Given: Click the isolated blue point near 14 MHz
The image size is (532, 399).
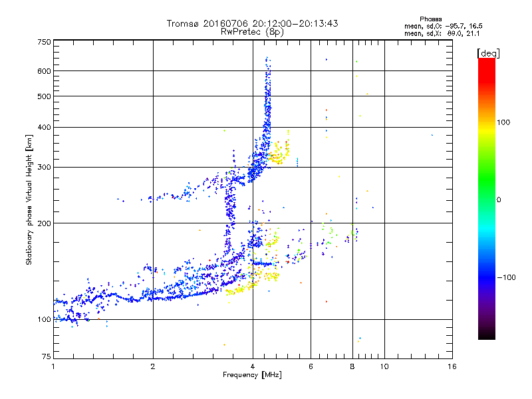Looking at the screenshot, I should coord(432,135).
